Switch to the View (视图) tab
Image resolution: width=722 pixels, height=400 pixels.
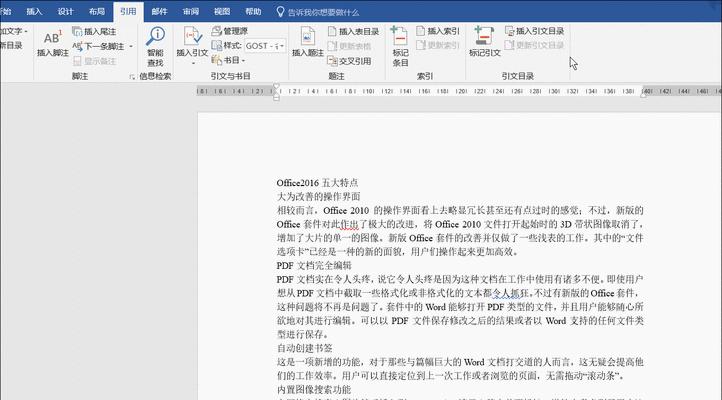tap(222, 12)
